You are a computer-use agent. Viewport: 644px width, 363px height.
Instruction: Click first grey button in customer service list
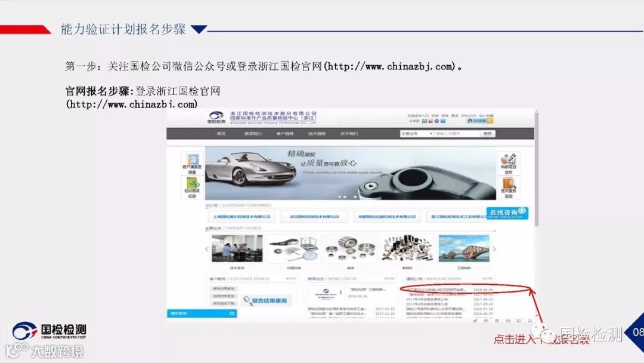point(224,288)
